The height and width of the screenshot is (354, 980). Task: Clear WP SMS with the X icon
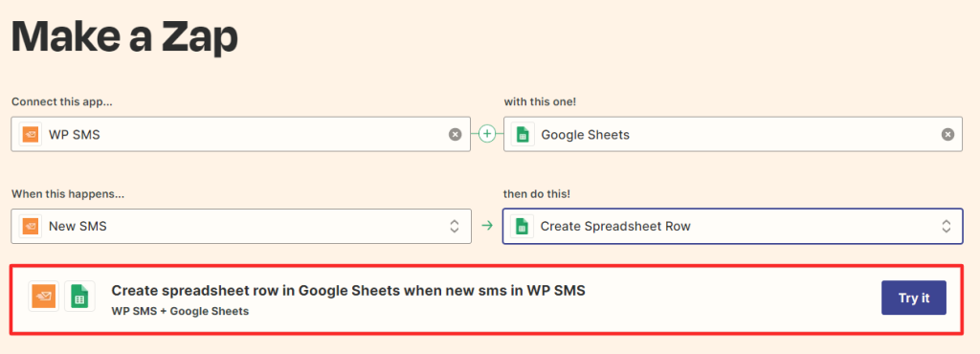coord(455,134)
